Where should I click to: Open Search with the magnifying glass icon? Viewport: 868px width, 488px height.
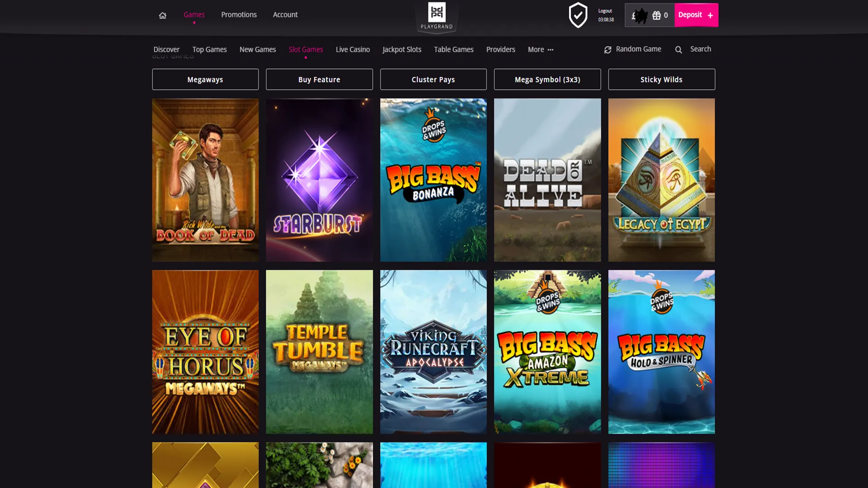coord(678,49)
